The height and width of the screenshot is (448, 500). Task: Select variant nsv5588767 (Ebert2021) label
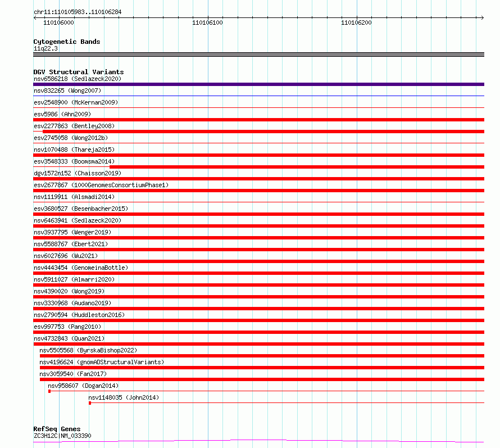point(71,244)
